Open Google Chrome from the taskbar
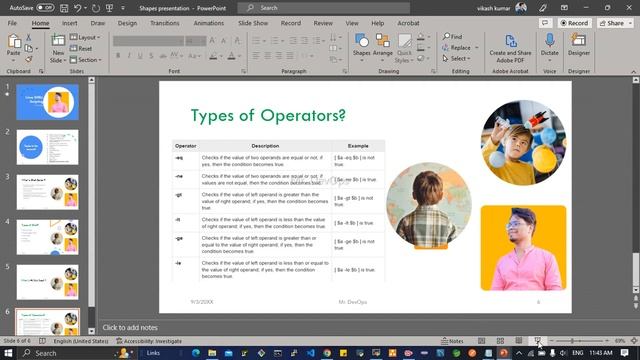 click(327, 353)
